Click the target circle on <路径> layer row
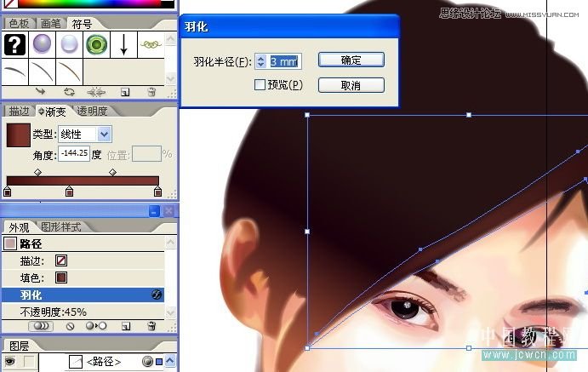The height and width of the screenshot is (372, 588). point(148,362)
